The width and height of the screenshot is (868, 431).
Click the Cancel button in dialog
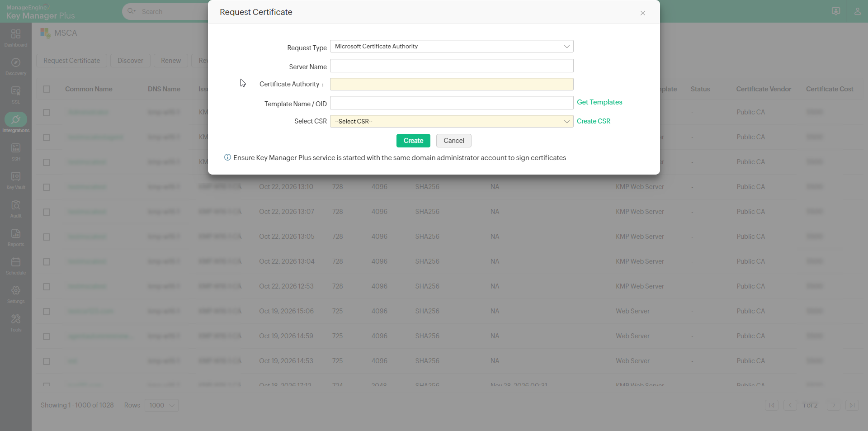pos(453,141)
